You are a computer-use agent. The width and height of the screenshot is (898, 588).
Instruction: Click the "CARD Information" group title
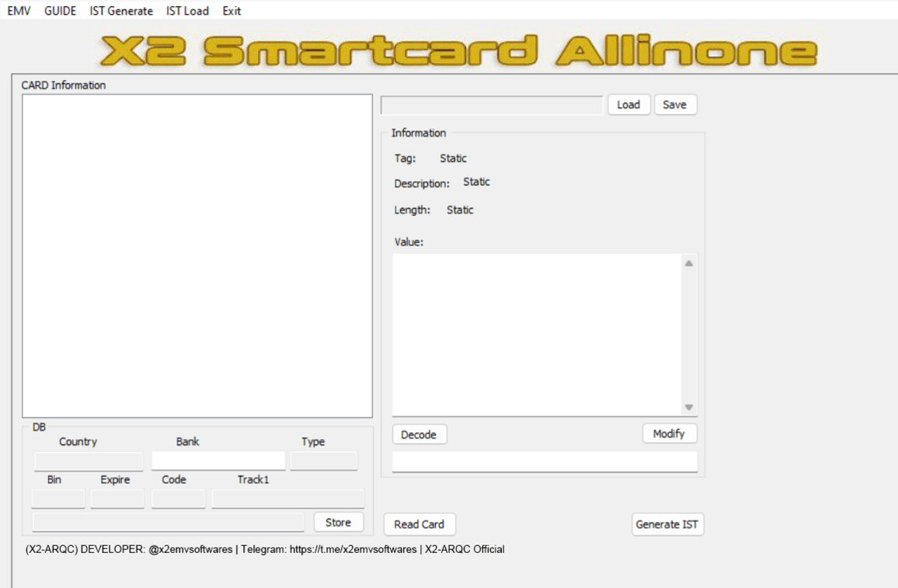[64, 85]
